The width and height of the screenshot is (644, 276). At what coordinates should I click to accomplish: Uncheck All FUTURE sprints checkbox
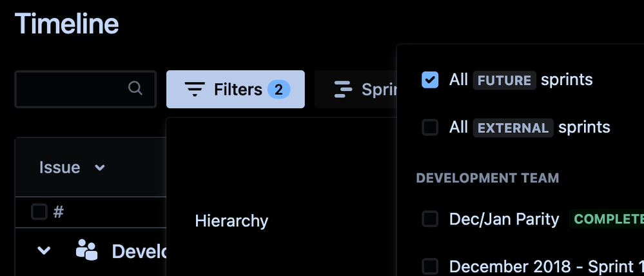pyautogui.click(x=430, y=80)
